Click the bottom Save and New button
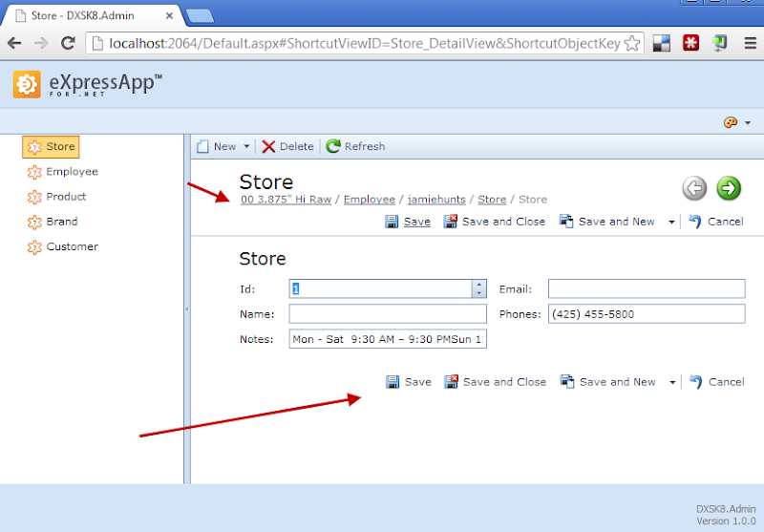Screen dimensions: 764x532 [x=608, y=382]
